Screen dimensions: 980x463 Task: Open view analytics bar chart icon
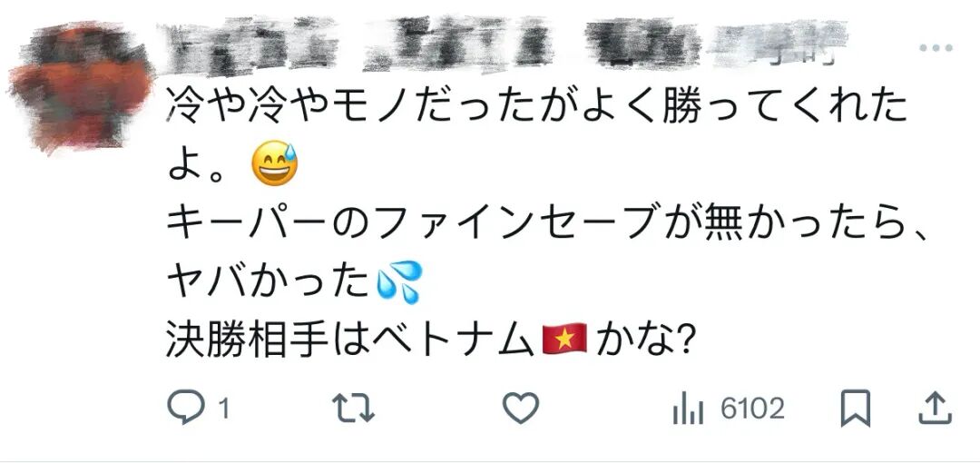tap(688, 409)
